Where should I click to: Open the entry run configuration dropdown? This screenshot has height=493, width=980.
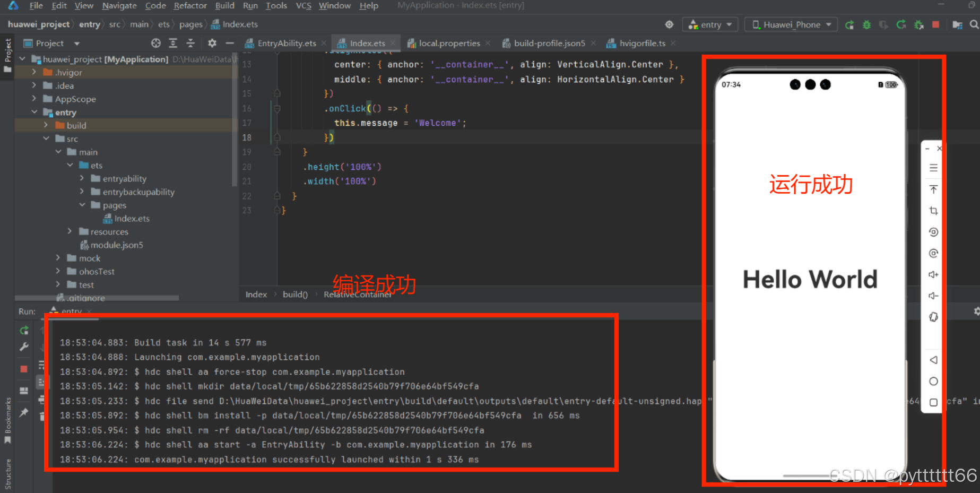pos(710,24)
